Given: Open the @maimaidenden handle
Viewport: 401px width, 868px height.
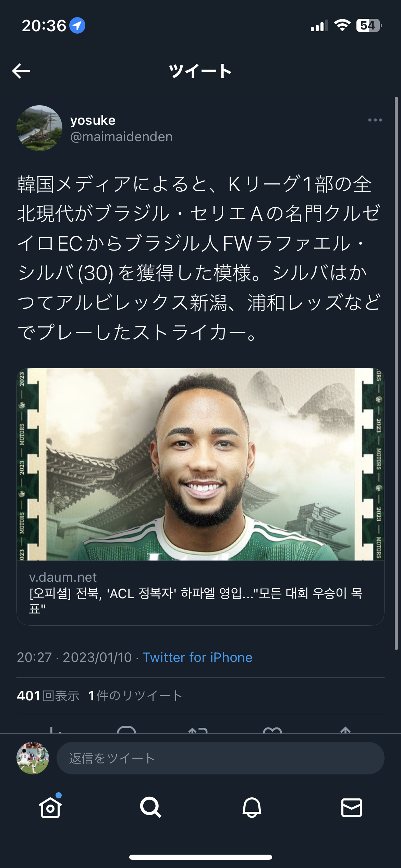Looking at the screenshot, I should click(x=121, y=137).
